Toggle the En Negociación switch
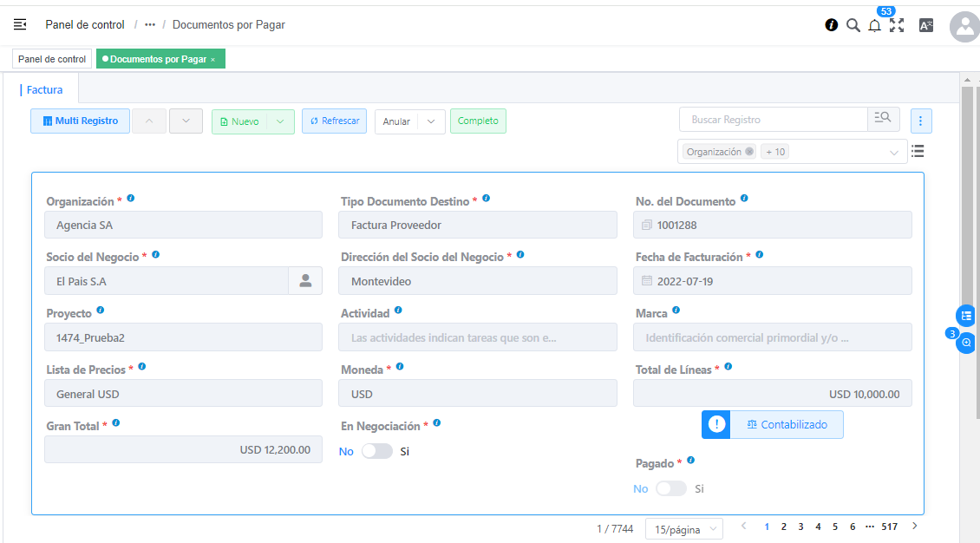This screenshot has height=543, width=980. (x=377, y=451)
